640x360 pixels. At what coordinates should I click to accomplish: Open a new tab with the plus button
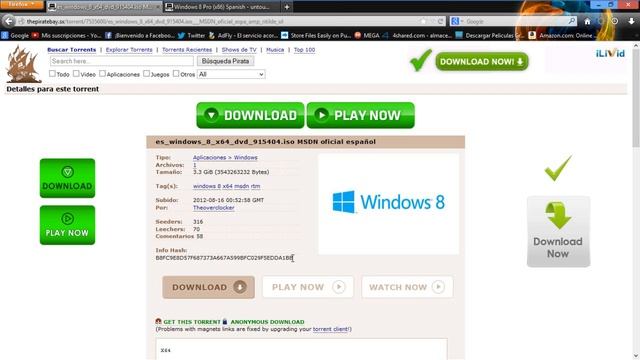287,7
